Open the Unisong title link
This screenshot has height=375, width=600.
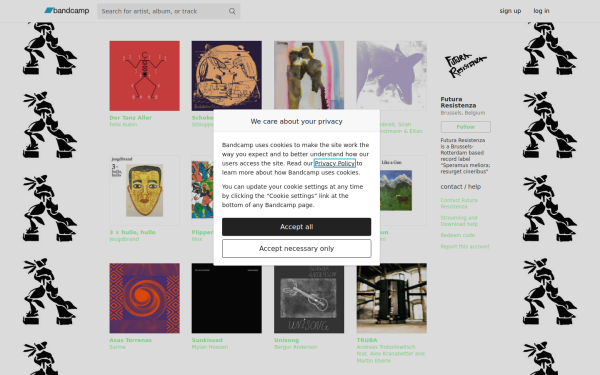click(x=287, y=340)
